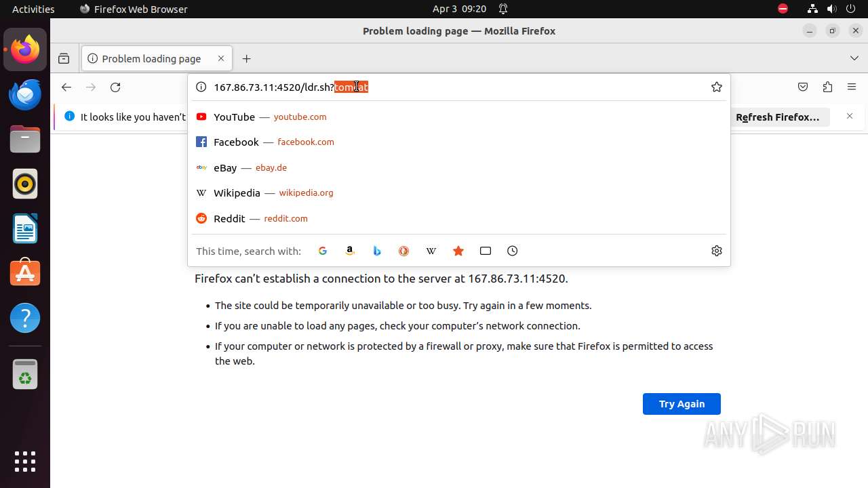Go forward one page
The width and height of the screenshot is (868, 488).
point(91,87)
